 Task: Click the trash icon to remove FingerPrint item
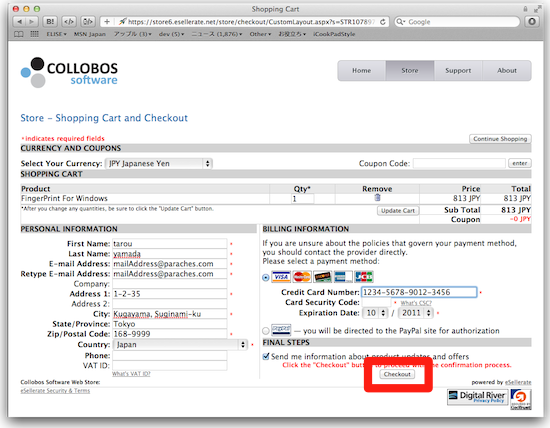pyautogui.click(x=377, y=198)
